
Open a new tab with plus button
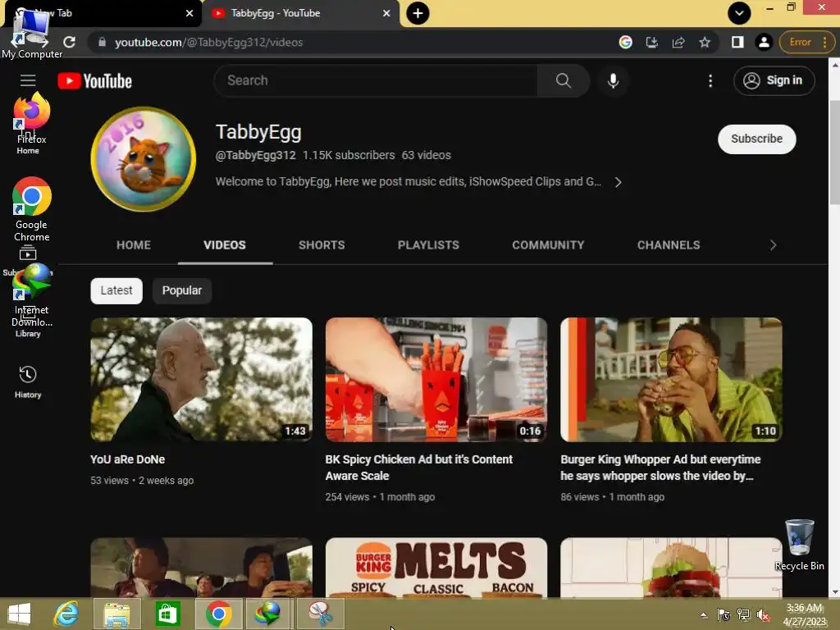pos(418,13)
